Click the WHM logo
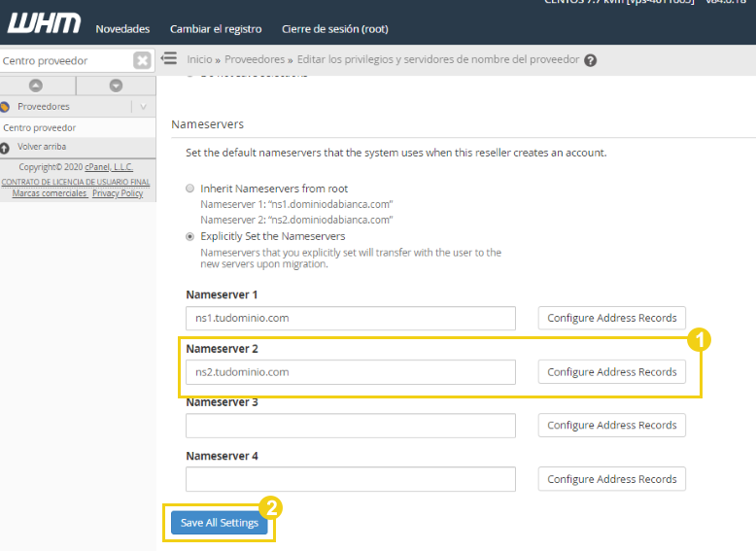Screen dimensions: 756x551 (45, 23)
